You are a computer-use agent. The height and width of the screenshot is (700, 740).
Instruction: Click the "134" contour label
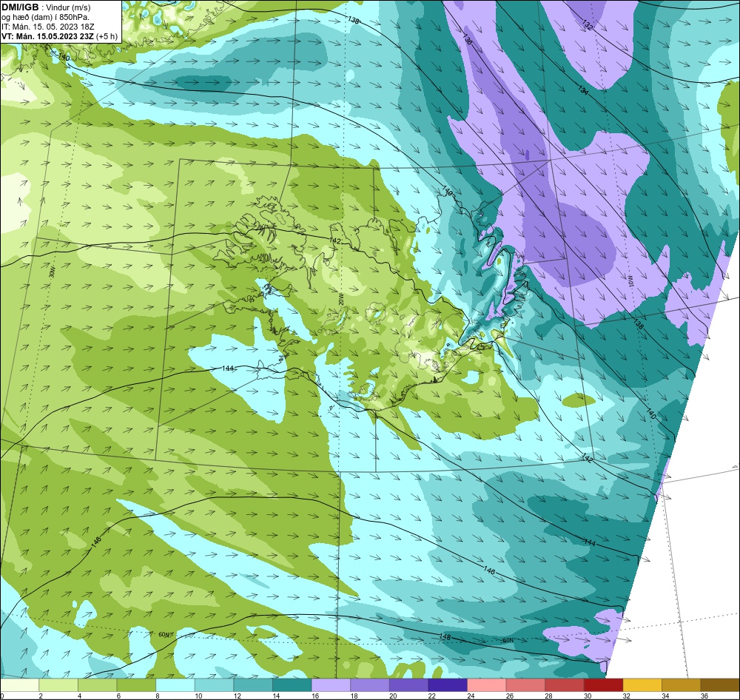point(583,90)
